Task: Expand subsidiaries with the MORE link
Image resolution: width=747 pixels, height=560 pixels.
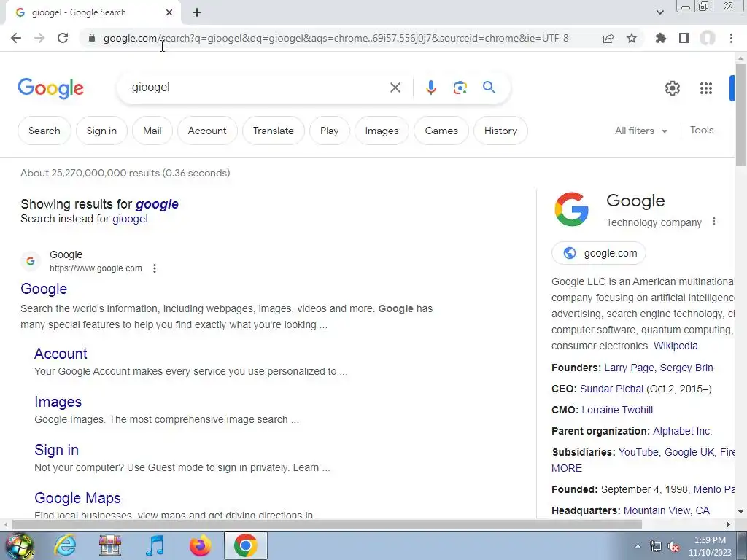Action: tap(566, 468)
